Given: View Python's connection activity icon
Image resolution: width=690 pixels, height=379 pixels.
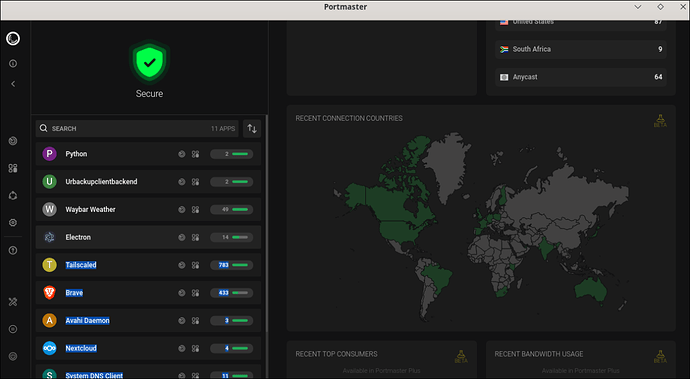Looking at the screenshot, I should [x=182, y=154].
